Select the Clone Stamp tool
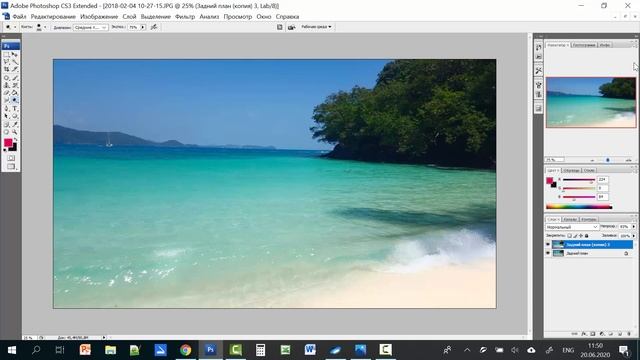The image size is (640, 360). point(6,84)
